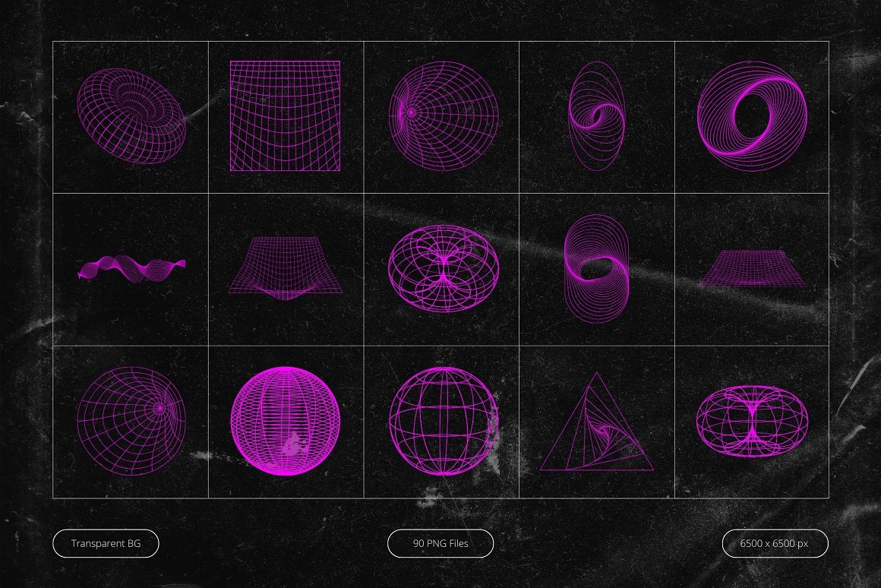
Task: Select the wavy ribbon wireframe shape
Action: coord(131,268)
